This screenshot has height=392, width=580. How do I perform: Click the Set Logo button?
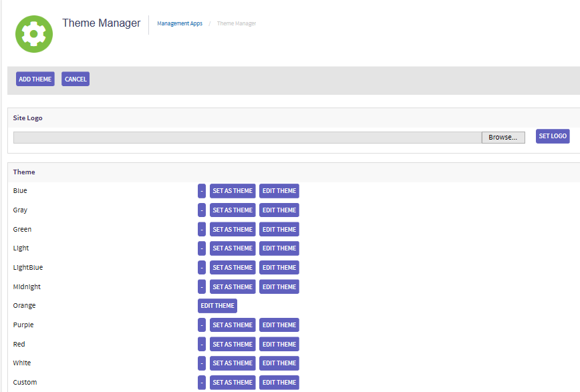point(553,136)
